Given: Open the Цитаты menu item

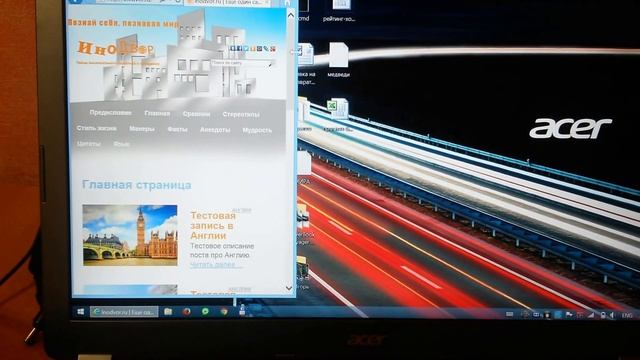Looking at the screenshot, I should [x=89, y=144].
